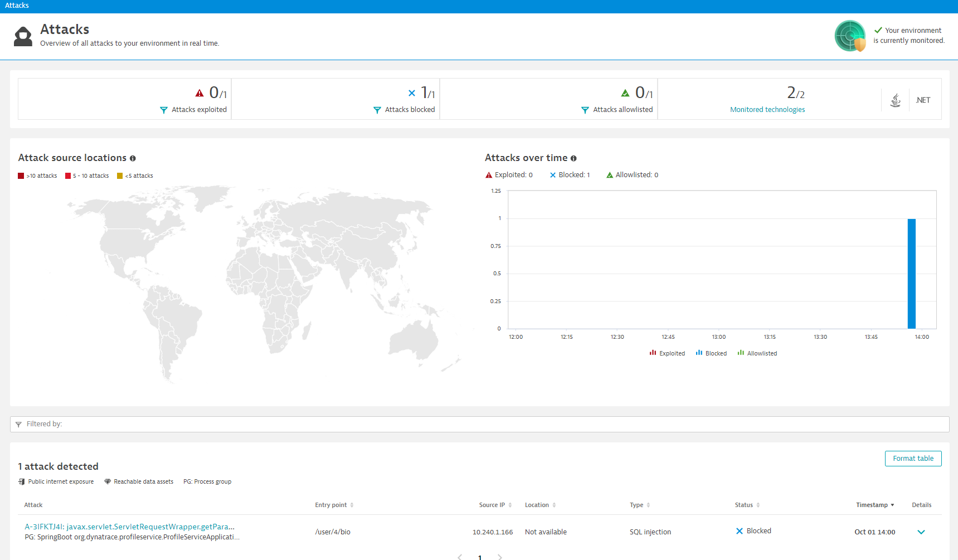The height and width of the screenshot is (560, 958).
Task: Click the environment monitored radar icon
Action: tap(850, 36)
